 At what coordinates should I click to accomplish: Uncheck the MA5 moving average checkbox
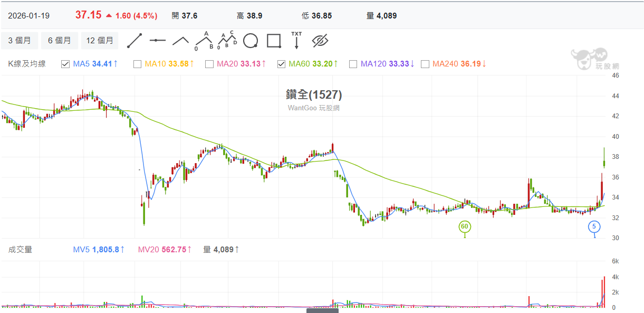click(65, 64)
